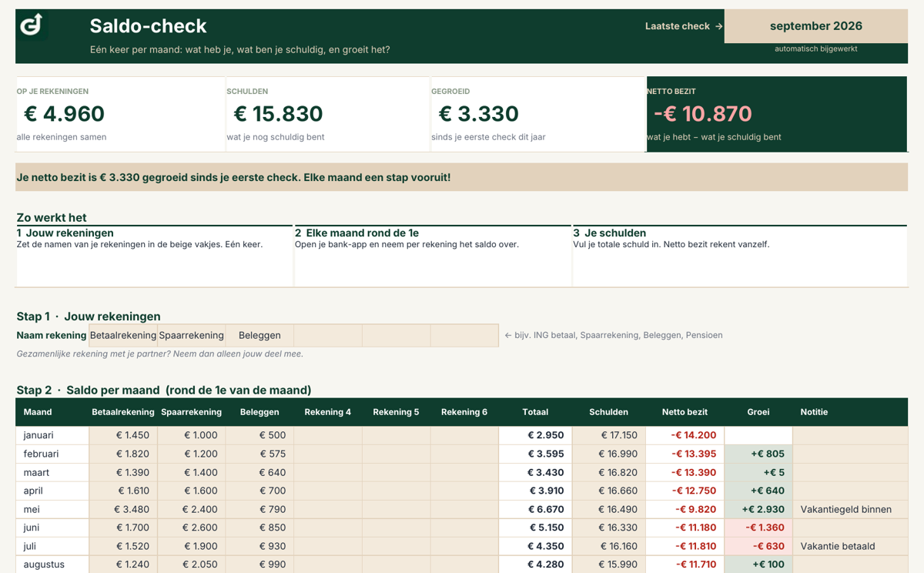Viewport: 924px width, 573px height.
Task: Select april Betaalrekening cell € 1.610
Action: coord(123,491)
